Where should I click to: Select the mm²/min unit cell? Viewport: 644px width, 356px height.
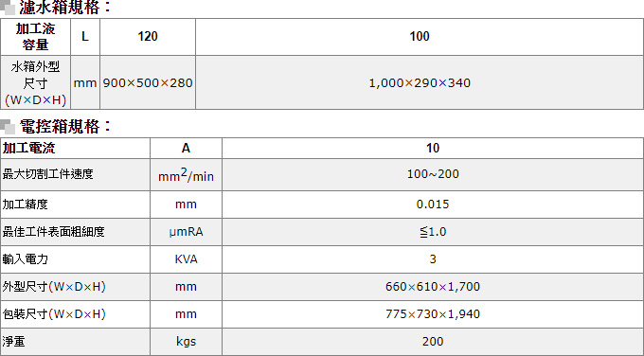(x=186, y=175)
